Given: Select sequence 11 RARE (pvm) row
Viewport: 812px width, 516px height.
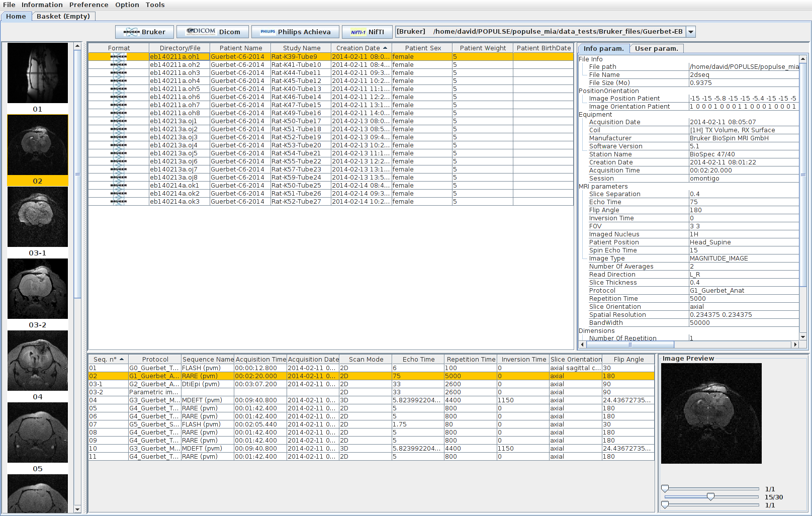Looking at the screenshot, I should (x=372, y=456).
